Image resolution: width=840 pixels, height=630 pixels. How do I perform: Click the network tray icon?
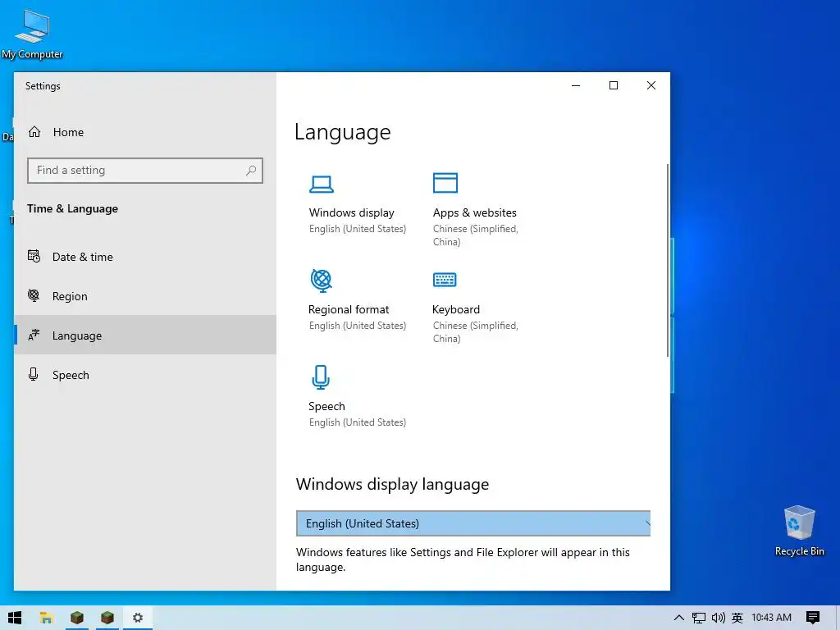tap(699, 618)
